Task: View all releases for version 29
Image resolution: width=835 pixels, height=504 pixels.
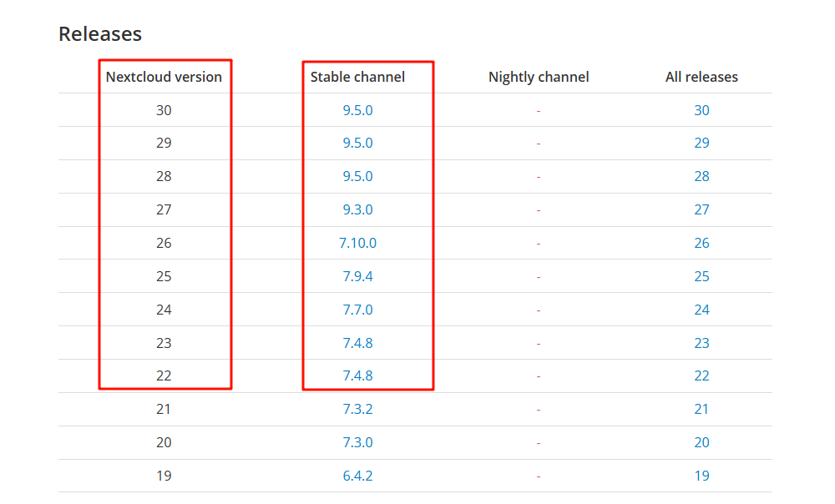Action: point(701,143)
